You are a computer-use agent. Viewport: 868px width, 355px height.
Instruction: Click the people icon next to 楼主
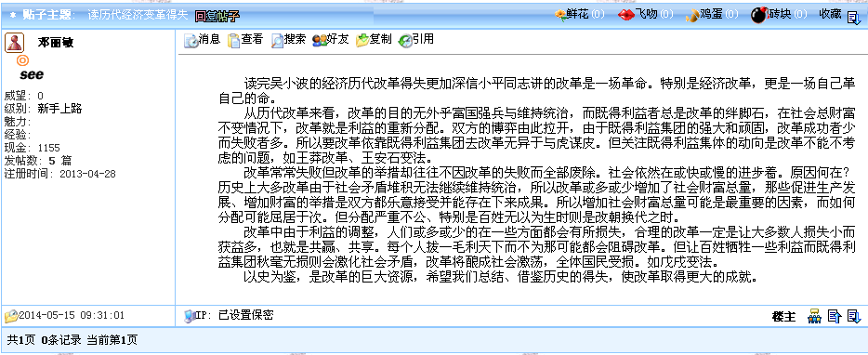pyautogui.click(x=814, y=316)
